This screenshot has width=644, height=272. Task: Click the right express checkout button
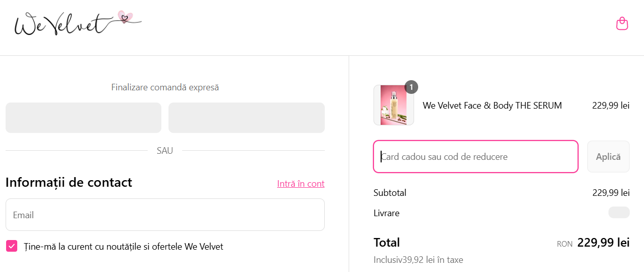[x=246, y=118]
